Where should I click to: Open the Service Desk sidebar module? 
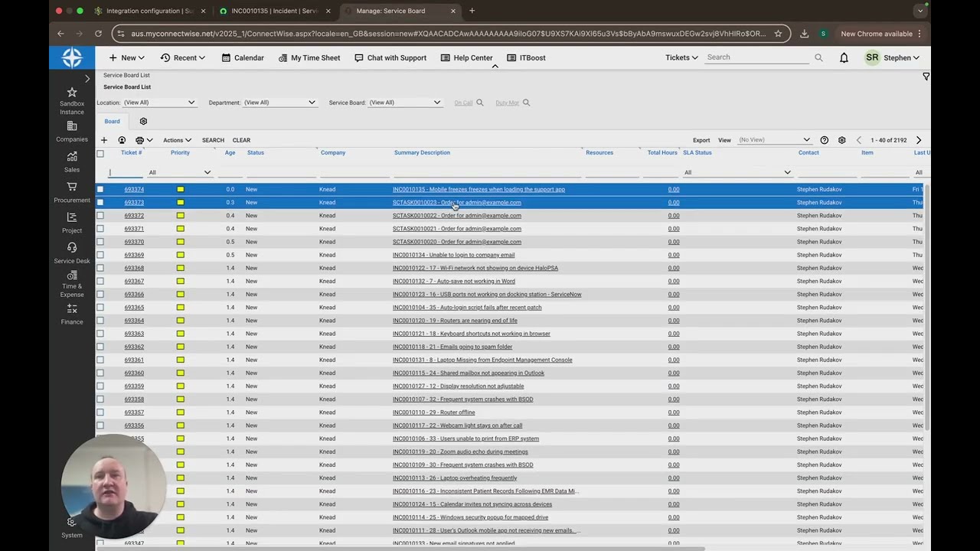click(72, 253)
